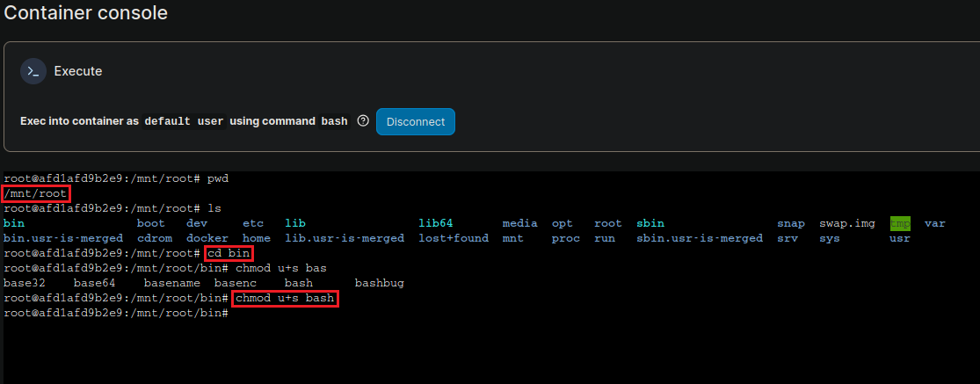Click the lib64 directory in listing
The height and width of the screenshot is (384, 980).
[436, 223]
